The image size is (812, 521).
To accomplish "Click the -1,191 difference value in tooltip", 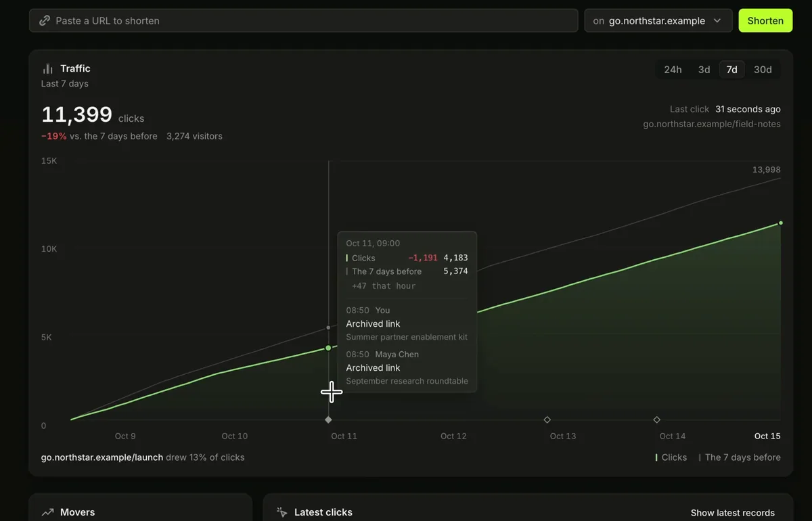I will point(422,258).
